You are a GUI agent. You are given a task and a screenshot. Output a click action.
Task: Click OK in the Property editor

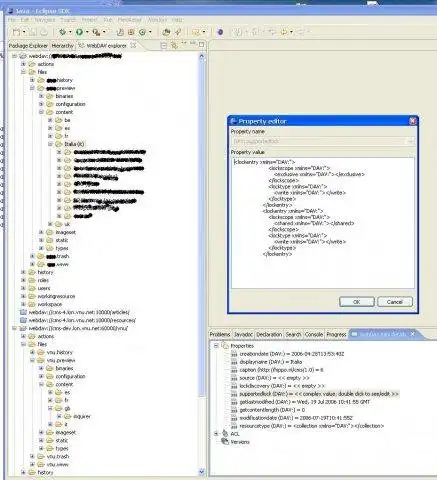click(357, 302)
